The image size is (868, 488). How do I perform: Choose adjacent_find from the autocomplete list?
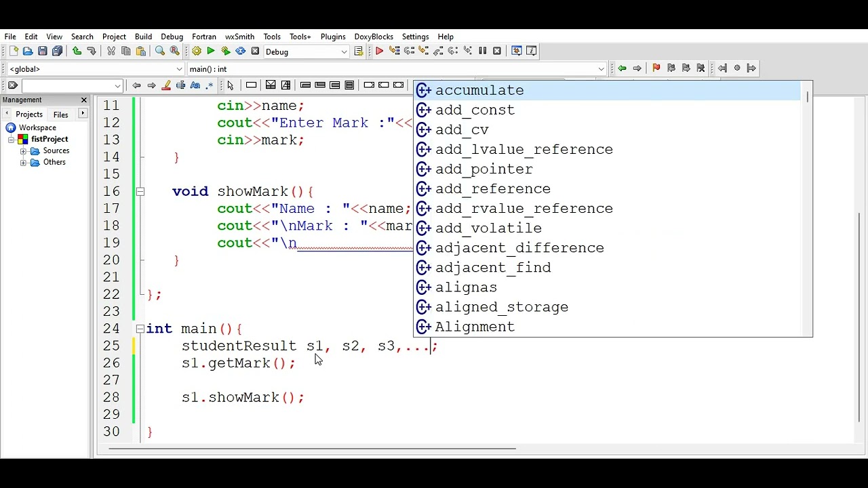pyautogui.click(x=607, y=268)
